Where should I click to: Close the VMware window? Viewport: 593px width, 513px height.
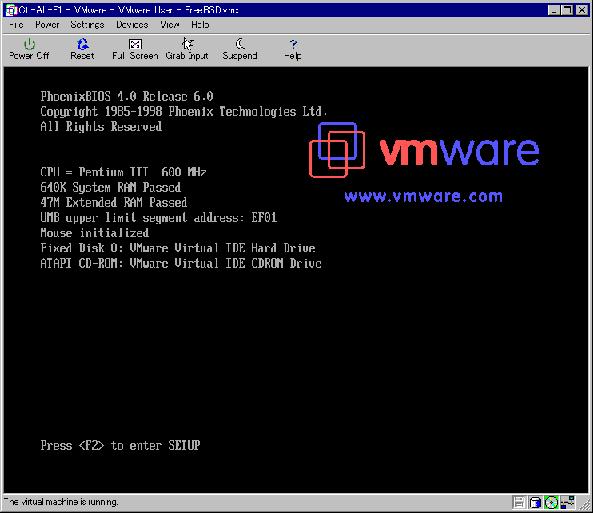(x=582, y=10)
